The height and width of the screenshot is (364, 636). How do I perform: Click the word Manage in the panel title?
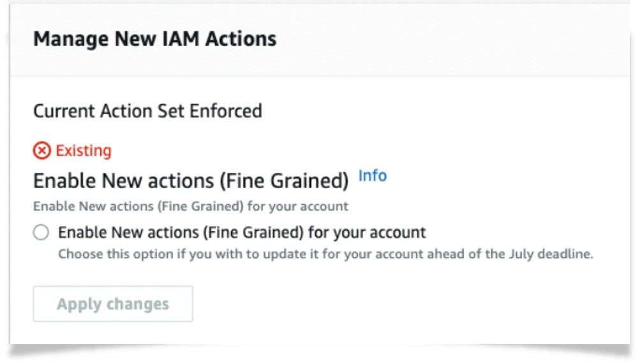click(x=71, y=39)
